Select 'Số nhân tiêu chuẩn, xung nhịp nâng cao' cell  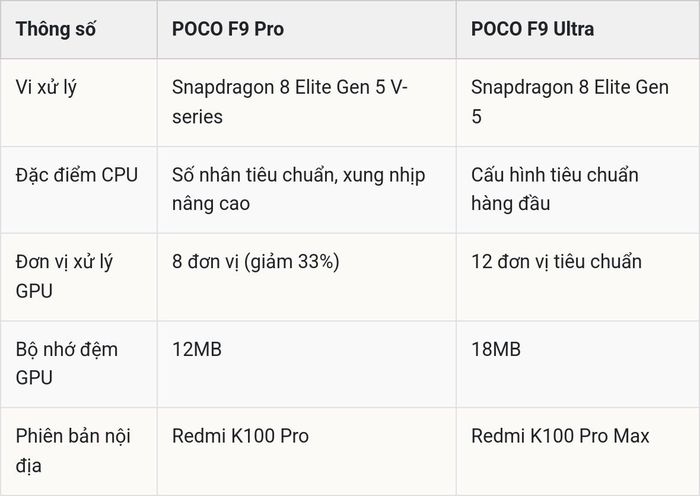point(299,189)
